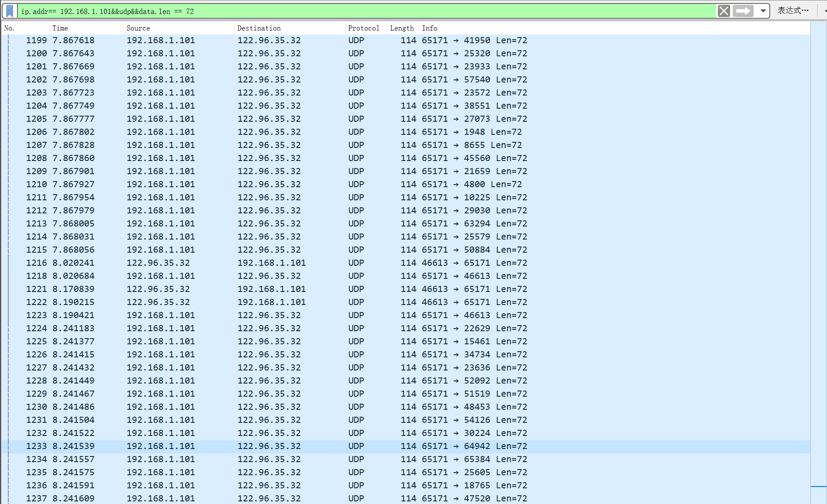Image resolution: width=827 pixels, height=504 pixels.
Task: Click source 122.96.35.32 in packet 1216
Action: click(x=158, y=263)
